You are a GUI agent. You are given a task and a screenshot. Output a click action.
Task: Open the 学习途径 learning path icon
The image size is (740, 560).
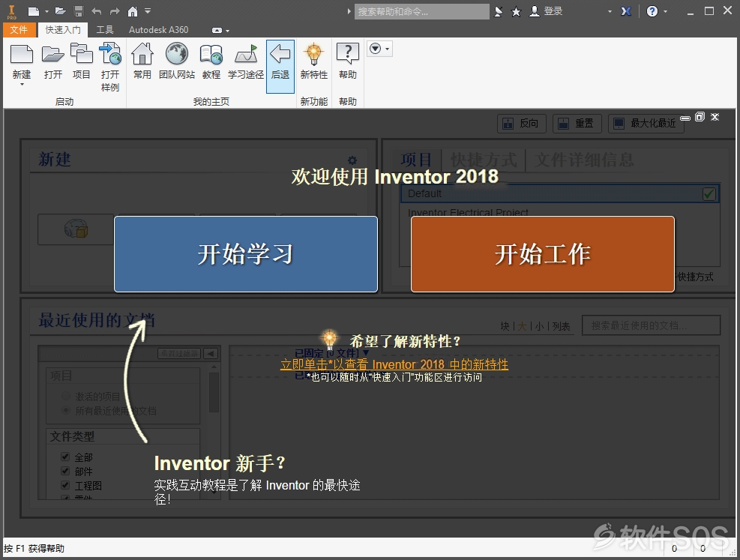246,54
